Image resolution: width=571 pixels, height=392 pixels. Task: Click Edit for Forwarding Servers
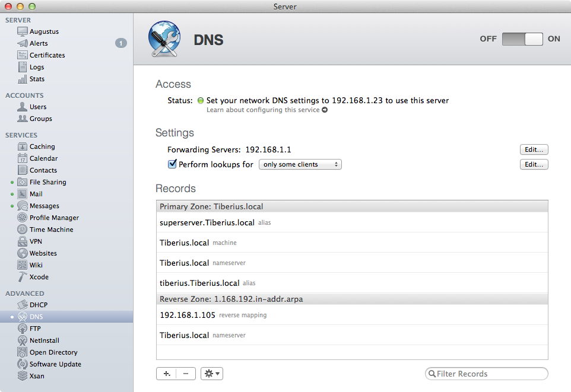click(x=534, y=149)
